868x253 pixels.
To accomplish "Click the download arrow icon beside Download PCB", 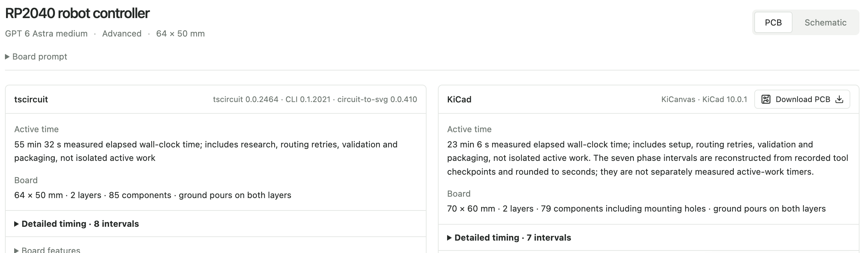I will click(x=839, y=100).
